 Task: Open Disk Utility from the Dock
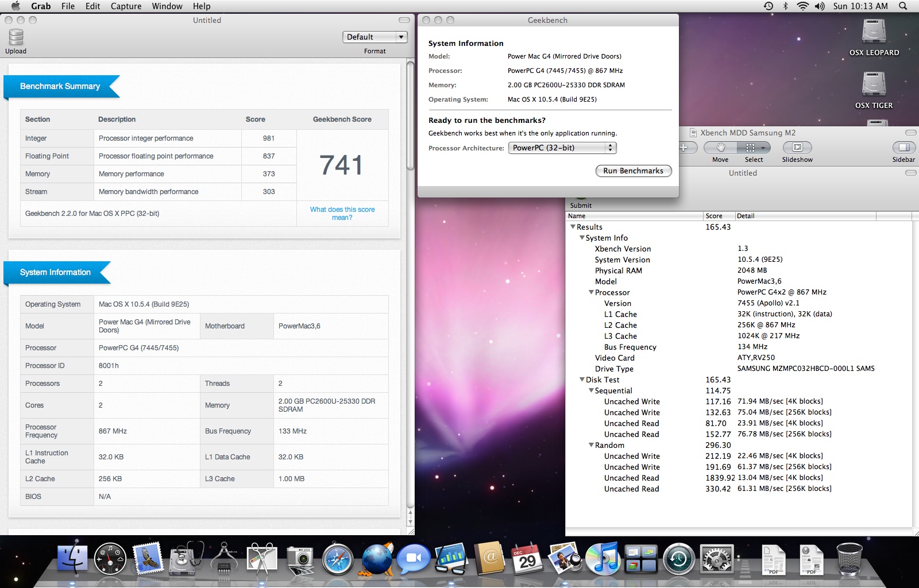[x=186, y=559]
